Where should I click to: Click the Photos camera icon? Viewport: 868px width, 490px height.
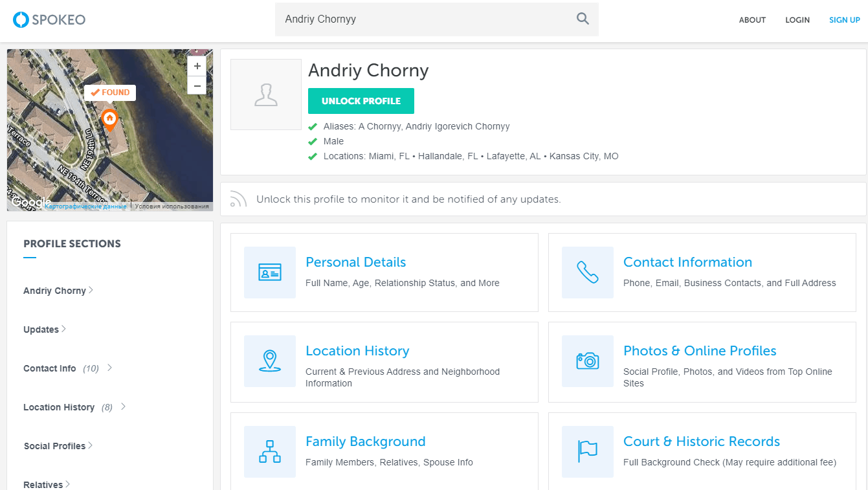coord(588,361)
